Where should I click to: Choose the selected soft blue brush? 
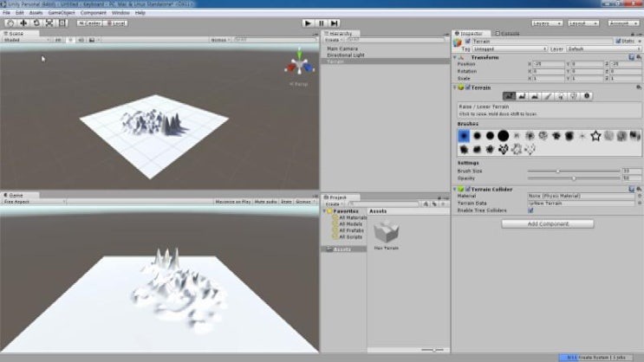coord(464,136)
